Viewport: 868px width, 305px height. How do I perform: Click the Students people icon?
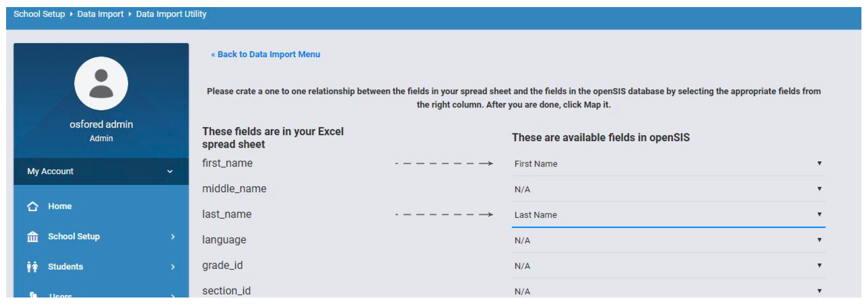click(x=32, y=267)
